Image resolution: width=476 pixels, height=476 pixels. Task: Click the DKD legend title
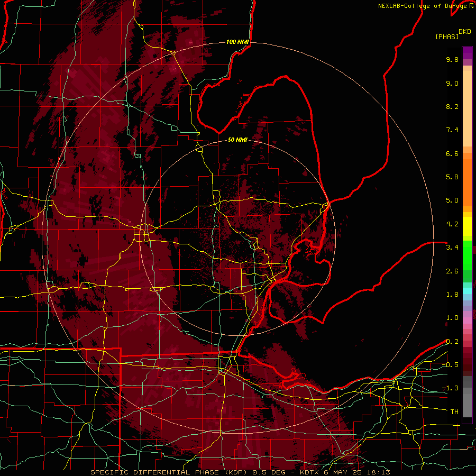[x=465, y=32]
